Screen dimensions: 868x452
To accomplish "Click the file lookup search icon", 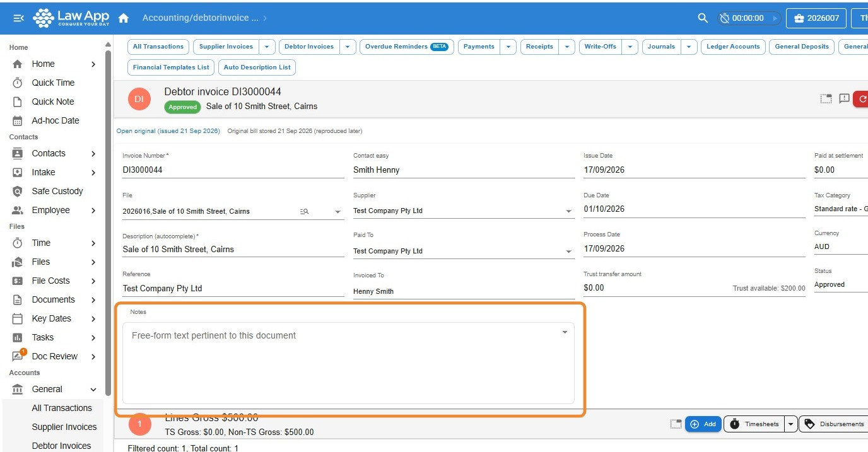I will pos(304,212).
